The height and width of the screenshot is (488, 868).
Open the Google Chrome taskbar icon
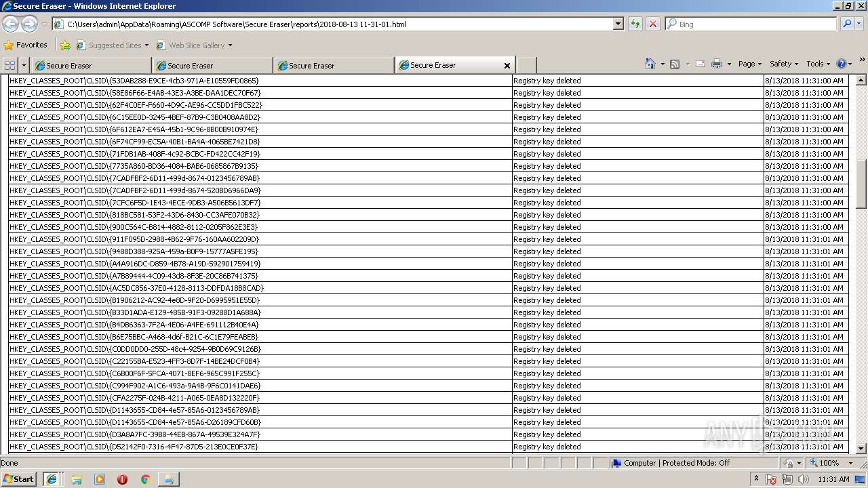(x=145, y=479)
